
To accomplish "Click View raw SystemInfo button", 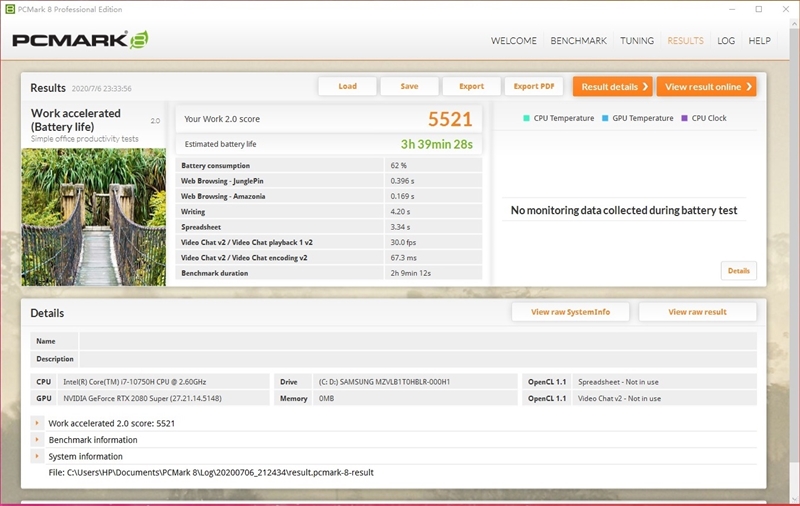I will (x=570, y=312).
